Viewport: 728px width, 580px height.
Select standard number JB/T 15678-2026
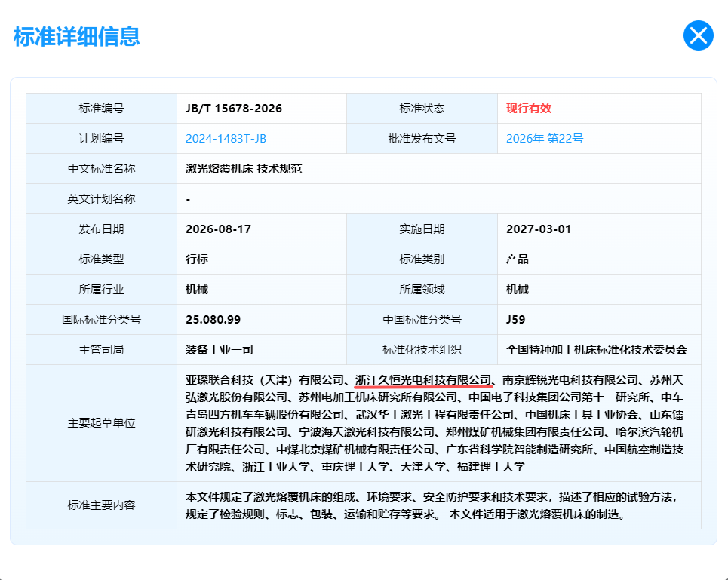[234, 109]
